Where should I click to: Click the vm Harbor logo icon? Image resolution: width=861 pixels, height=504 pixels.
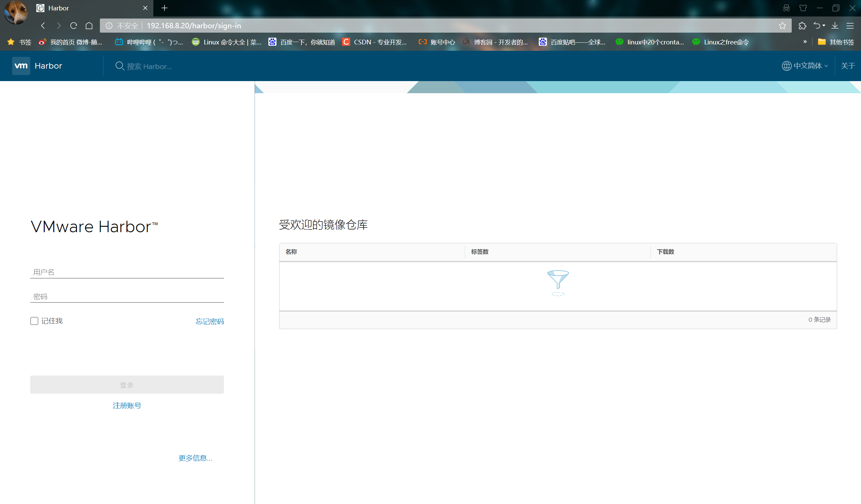pos(21,66)
